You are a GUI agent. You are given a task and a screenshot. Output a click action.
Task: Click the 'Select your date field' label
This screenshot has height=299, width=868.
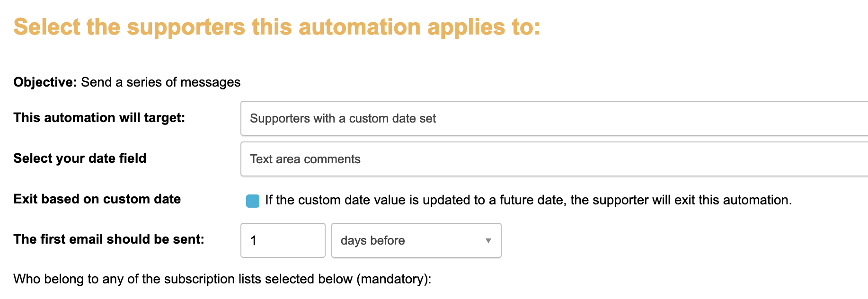coord(80,158)
